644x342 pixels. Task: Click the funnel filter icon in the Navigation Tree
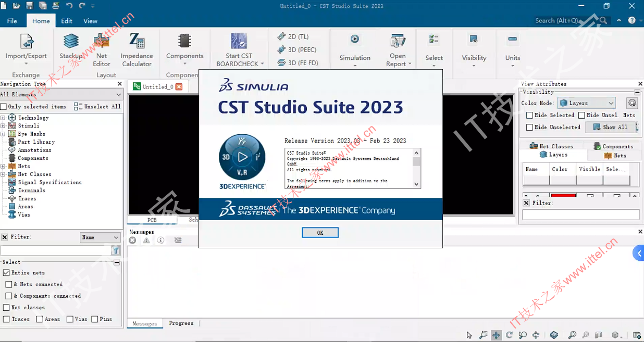pyautogui.click(x=116, y=250)
